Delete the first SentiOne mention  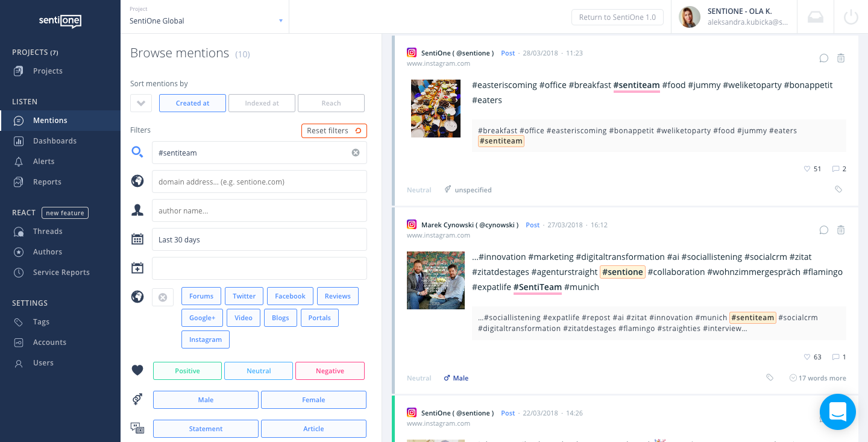click(841, 58)
